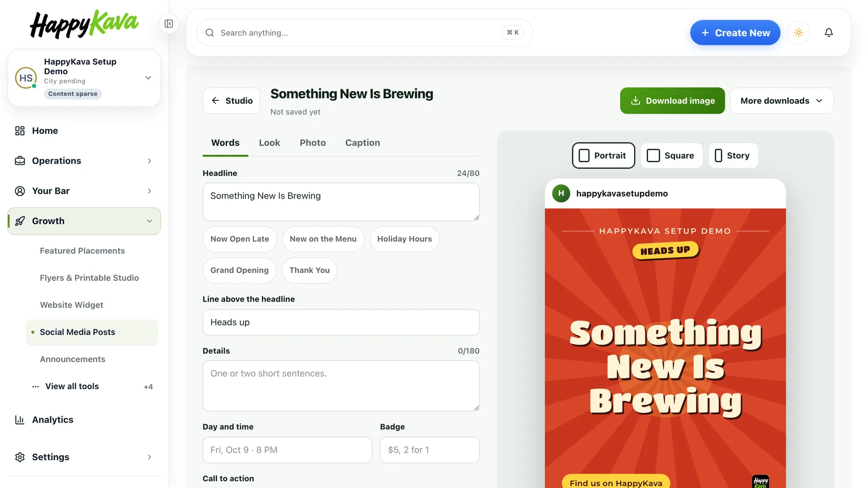Image resolution: width=868 pixels, height=488 pixels.
Task: Click the Badge input field
Action: 430,450
